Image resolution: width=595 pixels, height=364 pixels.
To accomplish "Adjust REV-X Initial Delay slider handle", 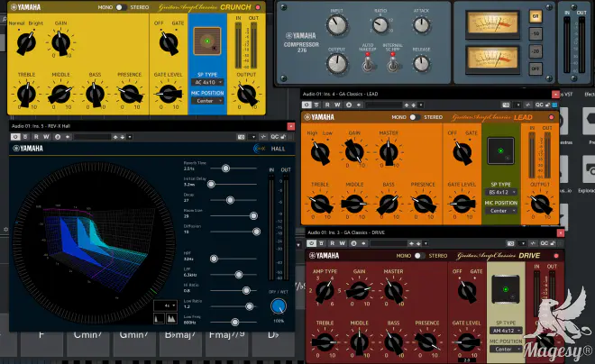I will pyautogui.click(x=211, y=184).
